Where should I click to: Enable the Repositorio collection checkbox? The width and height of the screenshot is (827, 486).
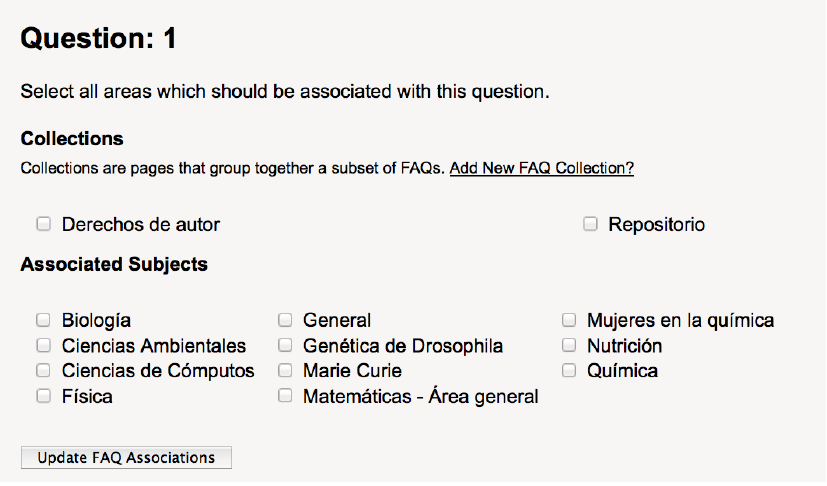[x=590, y=224]
